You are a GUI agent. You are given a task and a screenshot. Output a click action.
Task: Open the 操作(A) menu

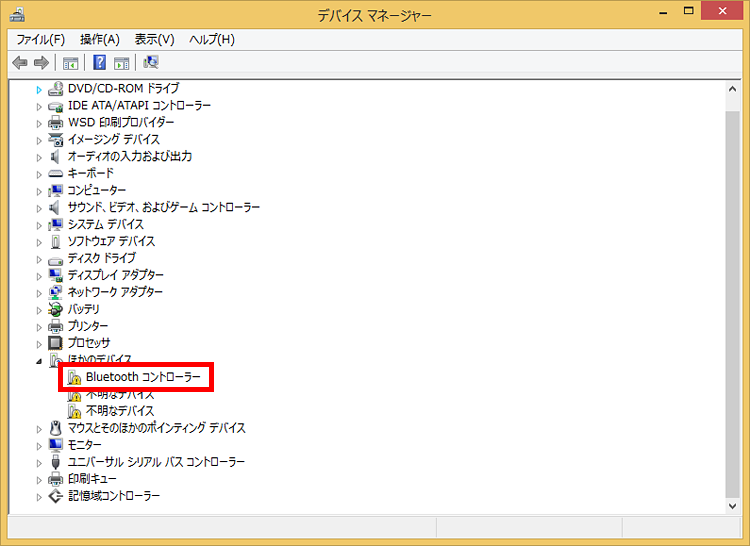pos(99,40)
